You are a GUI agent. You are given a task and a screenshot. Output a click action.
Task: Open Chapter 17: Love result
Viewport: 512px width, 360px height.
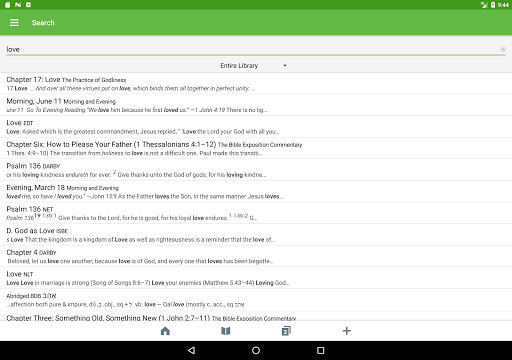click(256, 84)
